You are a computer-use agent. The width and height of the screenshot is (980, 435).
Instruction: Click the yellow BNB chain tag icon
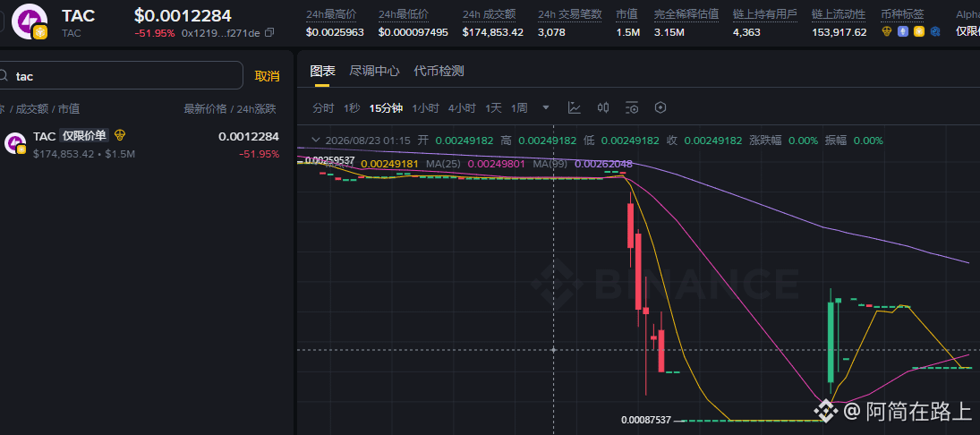pos(919,31)
